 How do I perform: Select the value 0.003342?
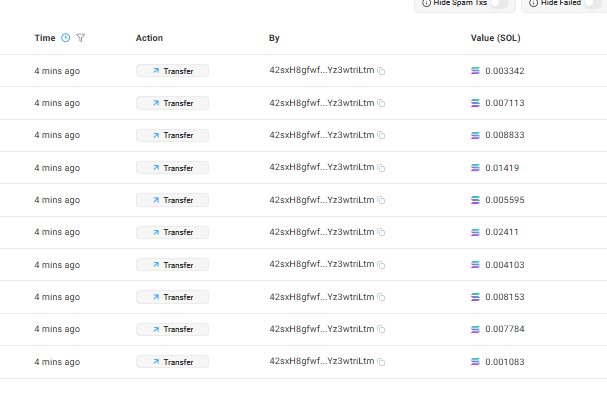pos(505,71)
